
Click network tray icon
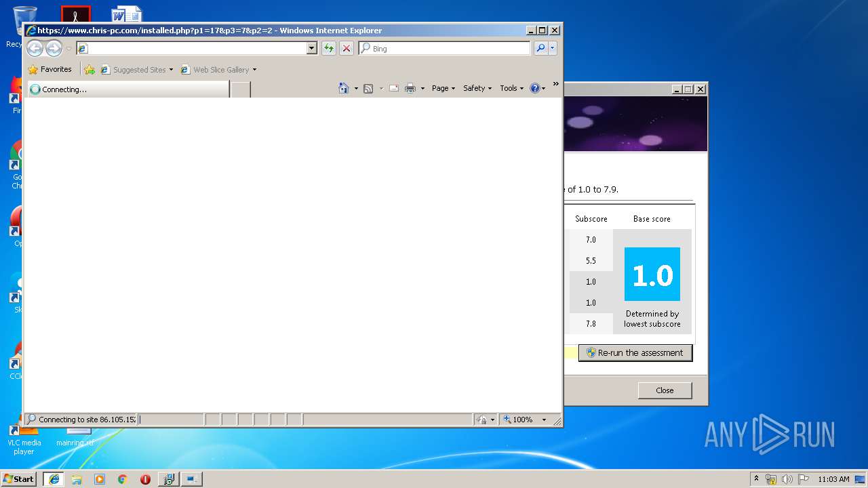coord(771,479)
